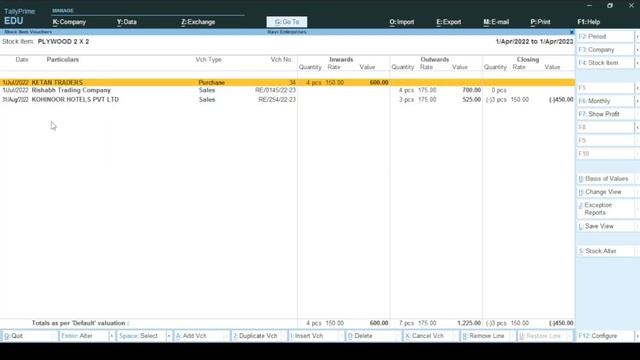
Task: Click R: Remove Line
Action: [x=485, y=336]
